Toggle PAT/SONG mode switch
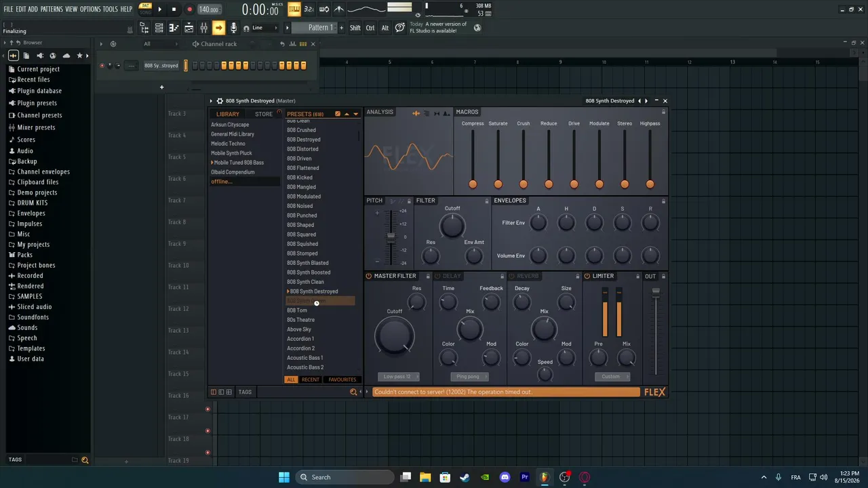 (146, 9)
